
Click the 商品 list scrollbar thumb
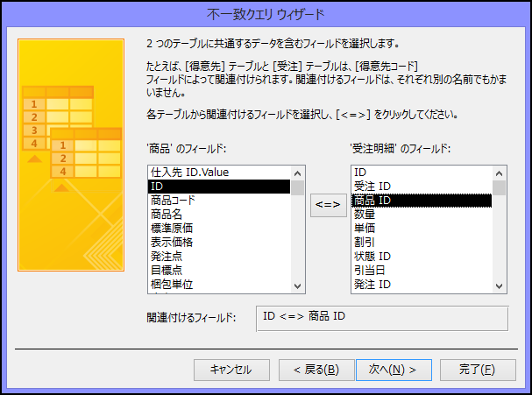(298, 187)
